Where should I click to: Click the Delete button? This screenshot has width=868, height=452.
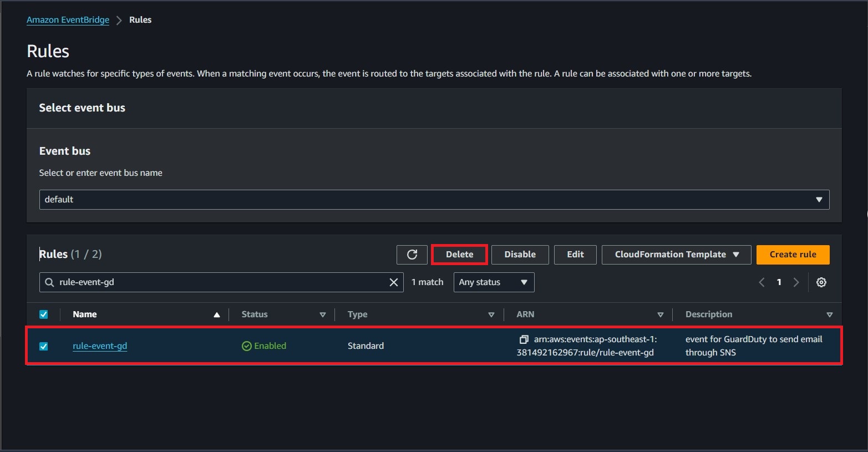coord(459,255)
